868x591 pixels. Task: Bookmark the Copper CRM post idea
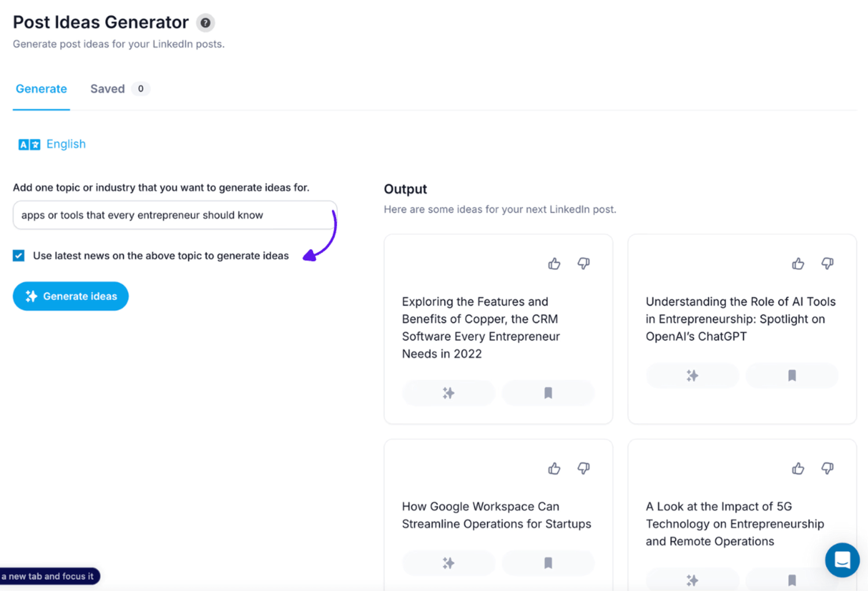548,393
